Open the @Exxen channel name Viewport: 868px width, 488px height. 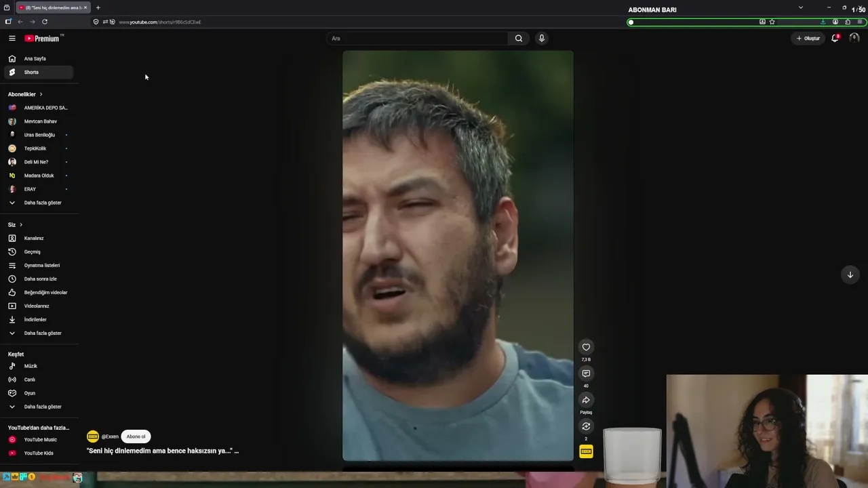[x=110, y=436]
